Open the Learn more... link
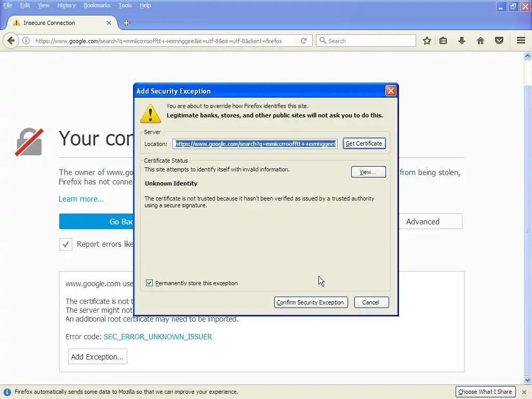 81,199
